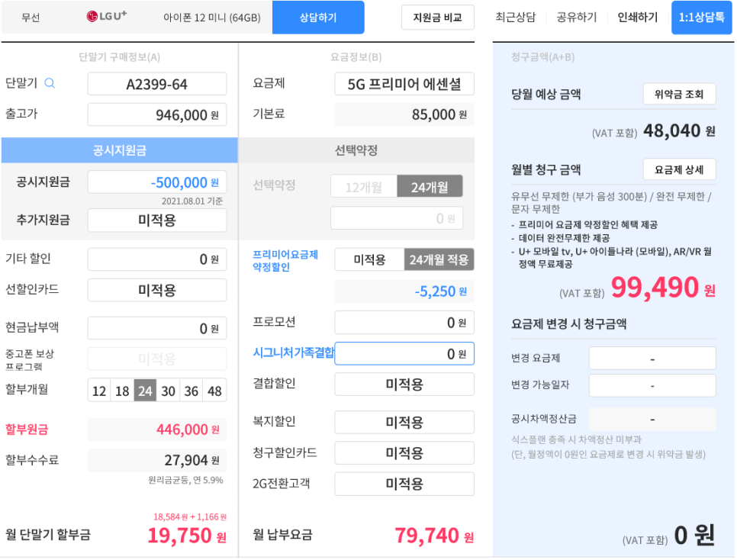Open the 결합할인 미적용 selector
This screenshot has width=737, height=560.
pyautogui.click(x=404, y=385)
